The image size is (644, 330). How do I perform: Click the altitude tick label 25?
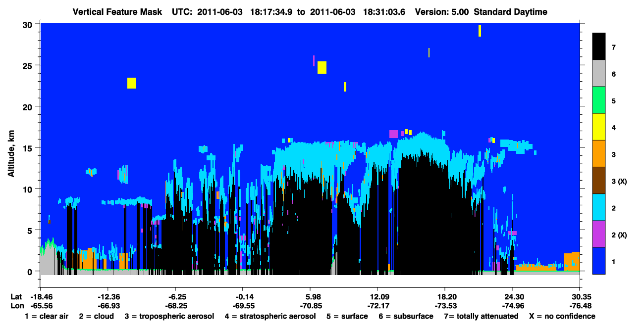coord(28,65)
